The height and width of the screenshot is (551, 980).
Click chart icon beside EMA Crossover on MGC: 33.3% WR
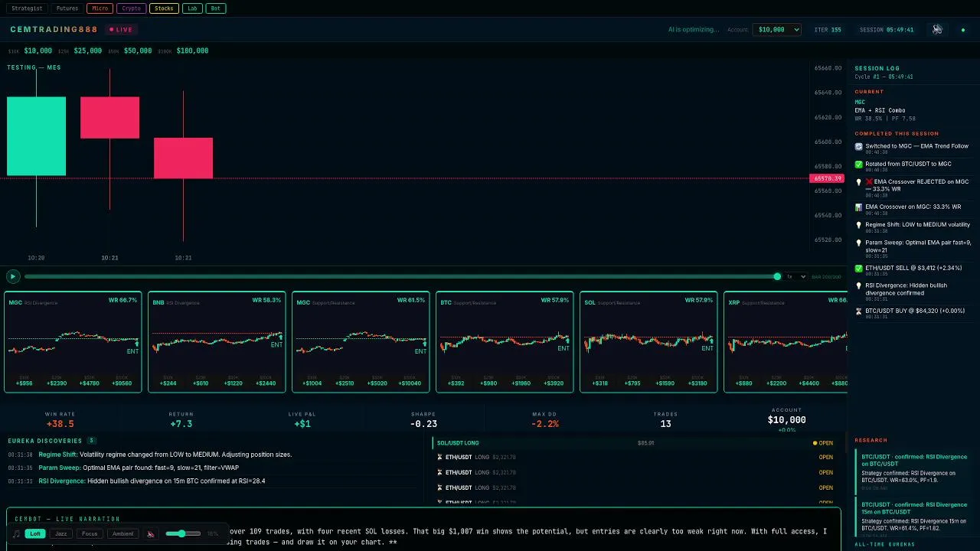[858, 207]
